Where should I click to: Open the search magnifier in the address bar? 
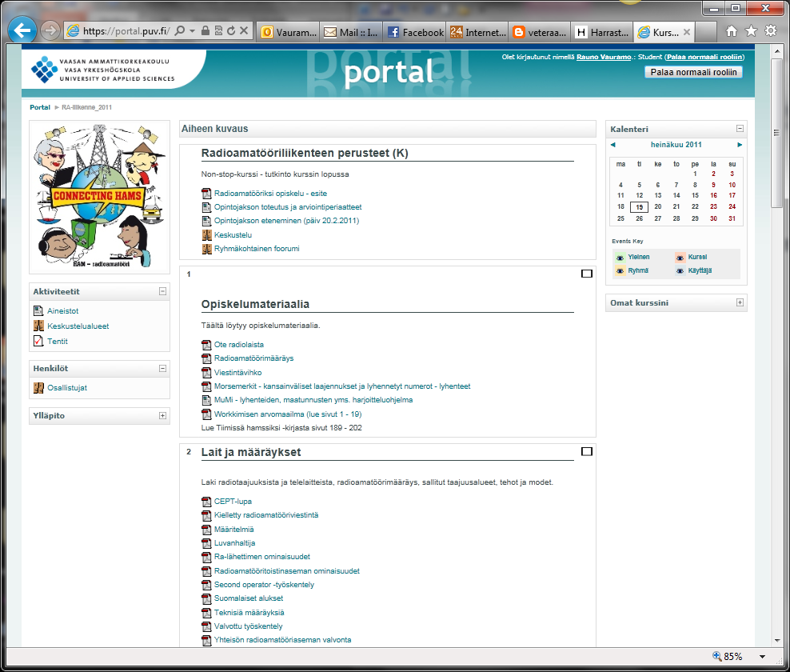[x=179, y=30]
